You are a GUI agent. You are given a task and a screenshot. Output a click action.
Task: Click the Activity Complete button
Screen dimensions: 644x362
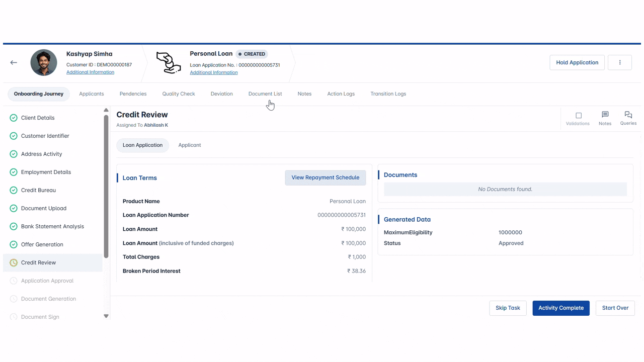point(561,308)
